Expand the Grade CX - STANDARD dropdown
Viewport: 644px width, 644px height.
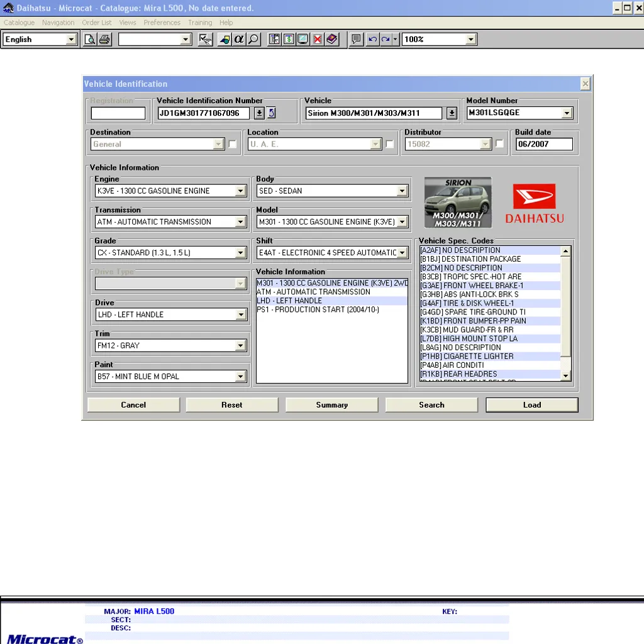coord(241,253)
